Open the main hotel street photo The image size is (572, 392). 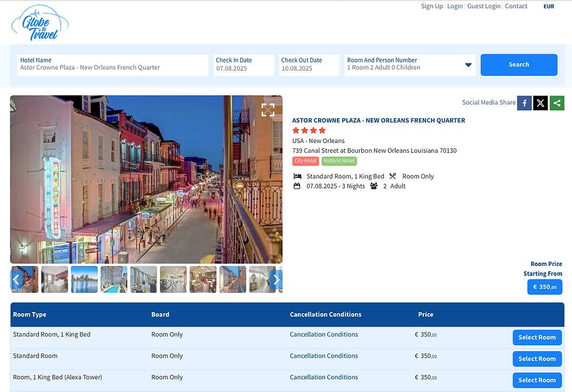click(x=147, y=180)
